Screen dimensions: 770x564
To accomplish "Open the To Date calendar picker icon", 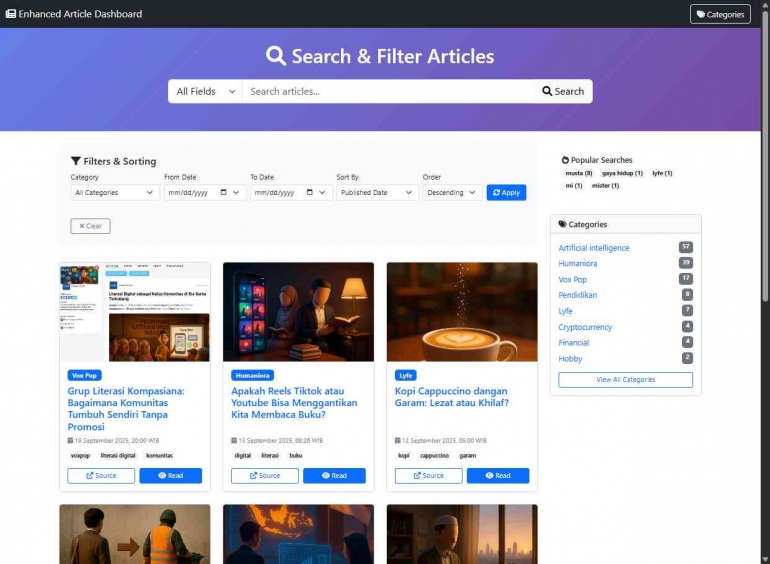I will pyautogui.click(x=310, y=193).
